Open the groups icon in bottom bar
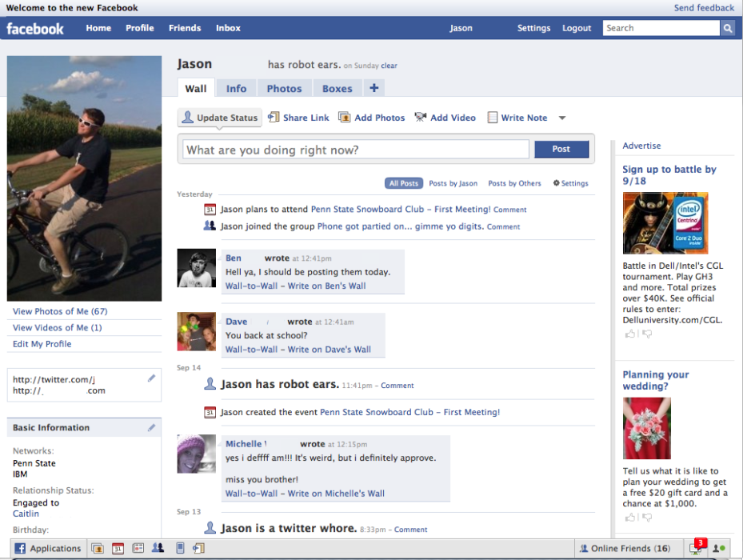743x560 pixels. pos(158,548)
